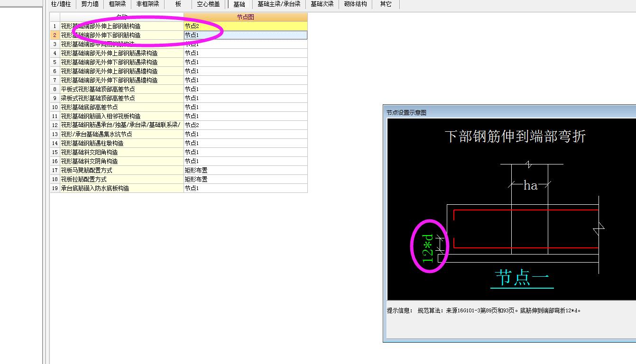Click the 下部钢筋伸到端部弯折 diagram heading
The height and width of the screenshot is (364, 636).
click(x=516, y=136)
